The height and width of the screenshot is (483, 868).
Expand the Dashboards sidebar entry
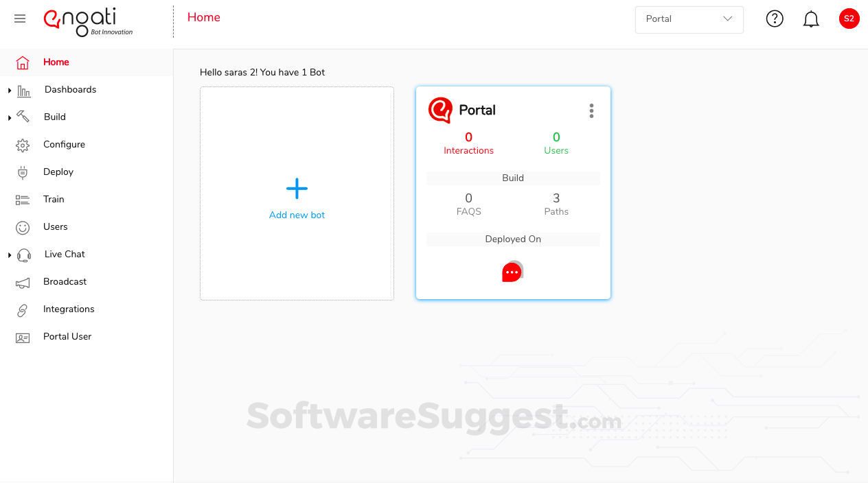(9, 90)
